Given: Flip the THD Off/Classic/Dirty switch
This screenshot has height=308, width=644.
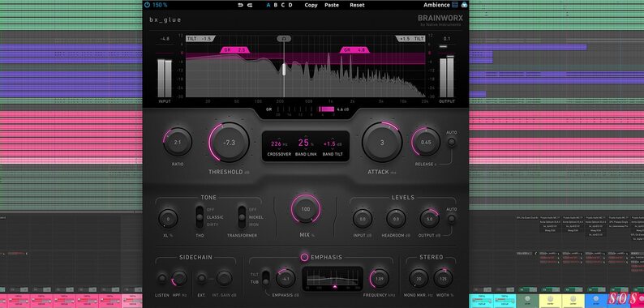Looking at the screenshot, I should pos(200,217).
